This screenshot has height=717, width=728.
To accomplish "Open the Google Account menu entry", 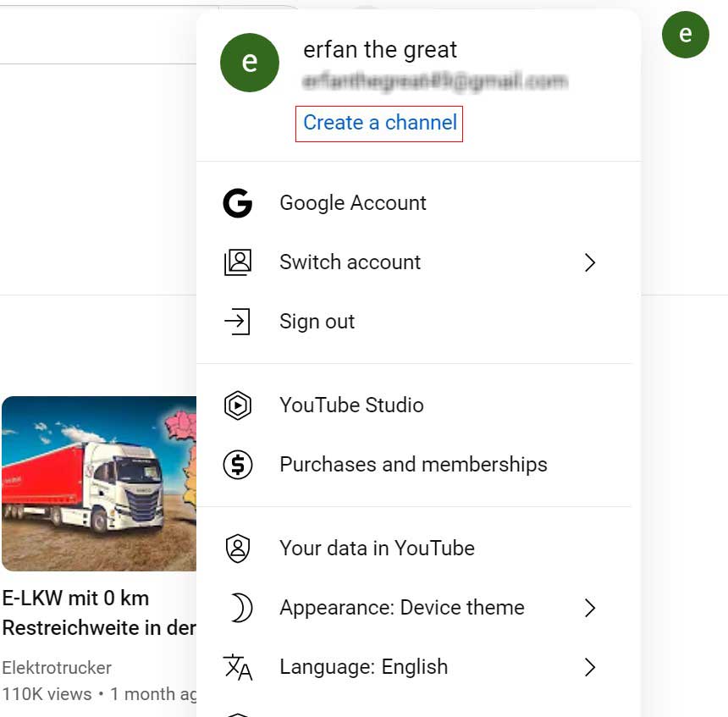I will pos(414,203).
